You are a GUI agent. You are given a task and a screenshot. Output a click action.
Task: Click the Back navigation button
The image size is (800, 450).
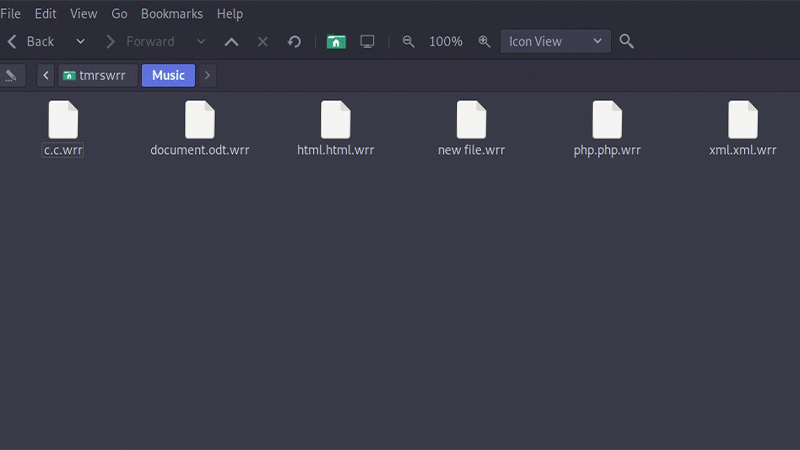pos(31,42)
